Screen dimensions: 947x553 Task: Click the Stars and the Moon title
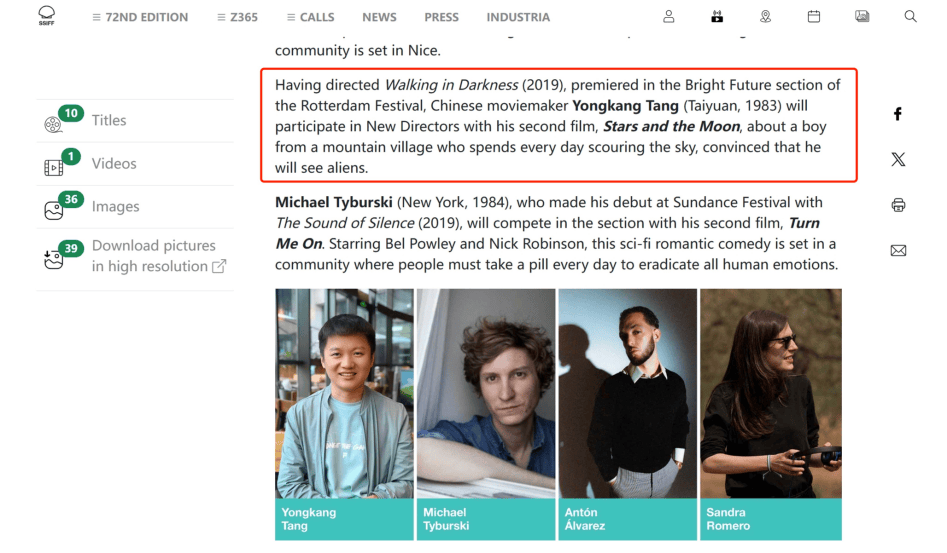tap(672, 126)
